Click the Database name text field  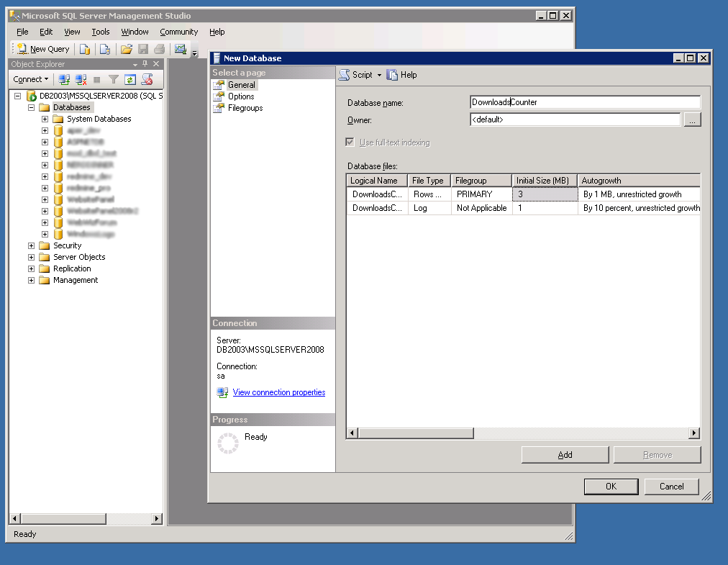click(584, 102)
